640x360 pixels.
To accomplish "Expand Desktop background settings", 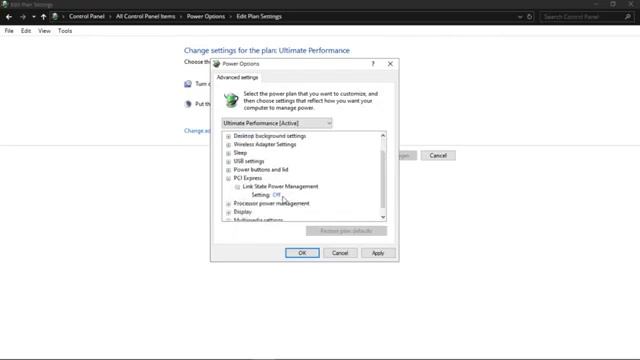I will click(229, 136).
